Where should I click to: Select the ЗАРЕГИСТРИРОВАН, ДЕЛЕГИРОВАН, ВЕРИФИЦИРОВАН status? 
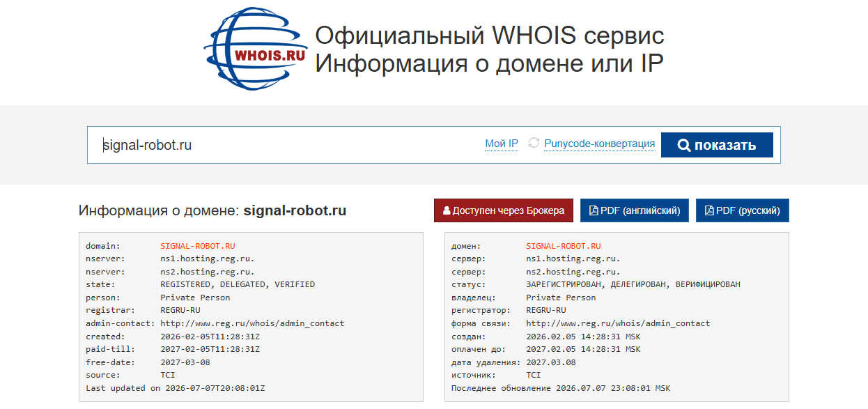633,284
